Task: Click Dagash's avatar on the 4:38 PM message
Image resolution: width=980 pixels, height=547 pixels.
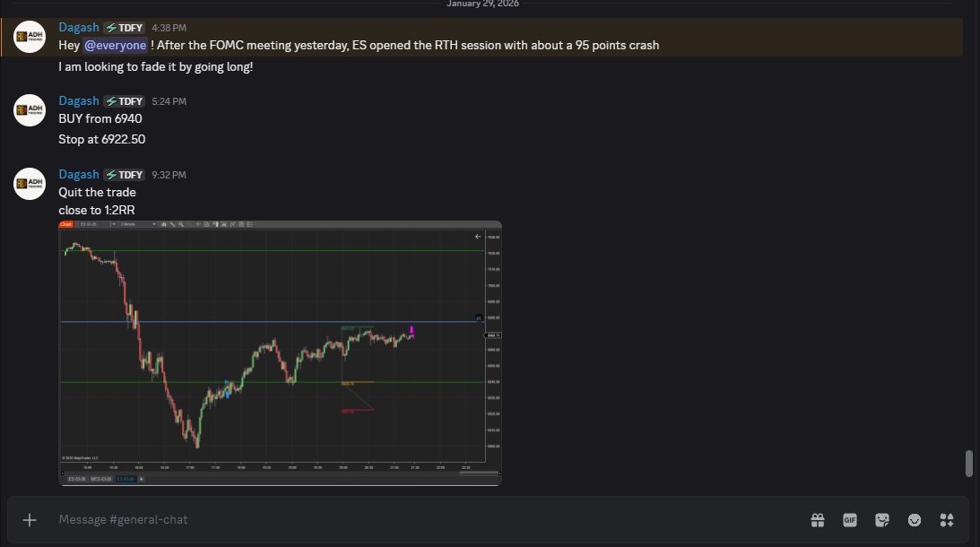Action: point(30,36)
